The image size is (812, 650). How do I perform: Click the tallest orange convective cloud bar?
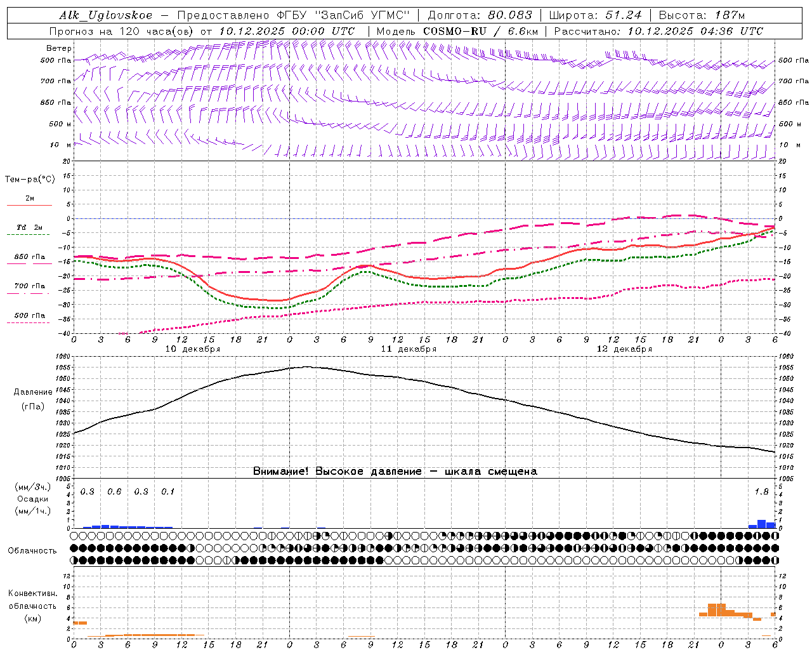pyautogui.click(x=716, y=609)
